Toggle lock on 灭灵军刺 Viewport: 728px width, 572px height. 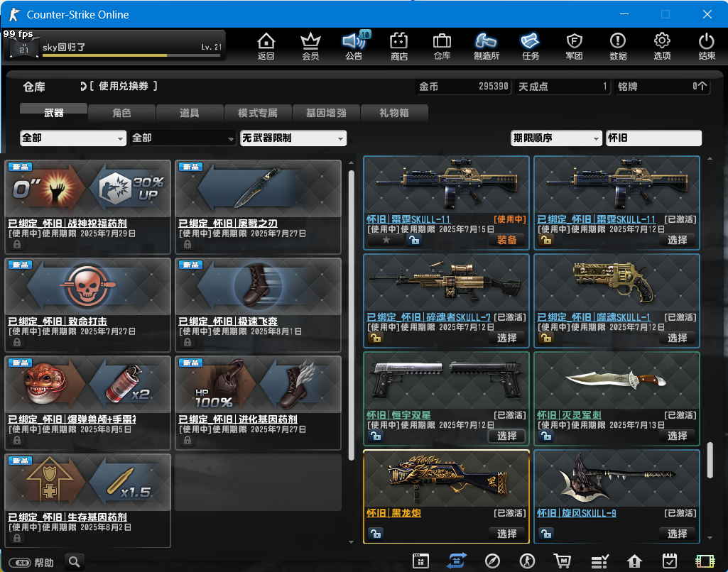point(546,436)
